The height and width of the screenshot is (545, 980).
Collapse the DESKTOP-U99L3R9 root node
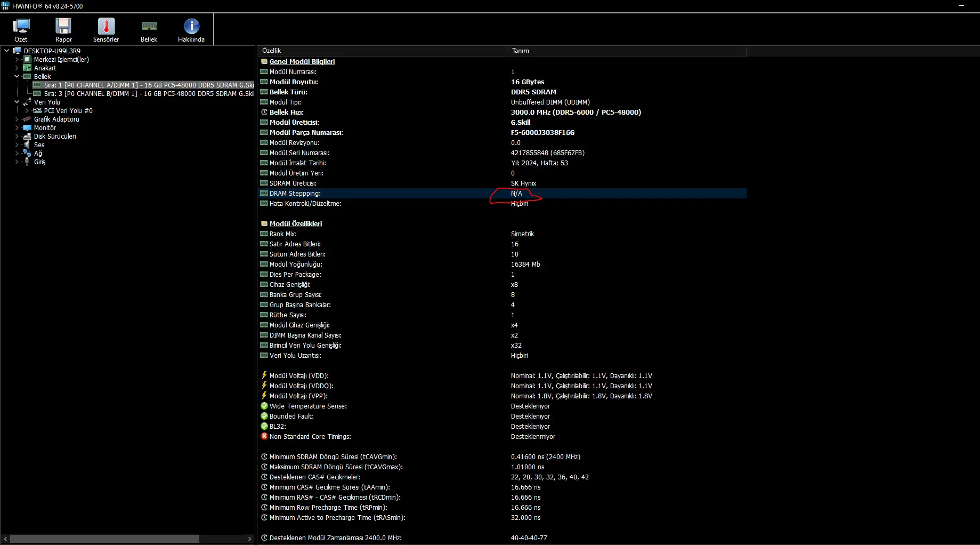click(6, 51)
